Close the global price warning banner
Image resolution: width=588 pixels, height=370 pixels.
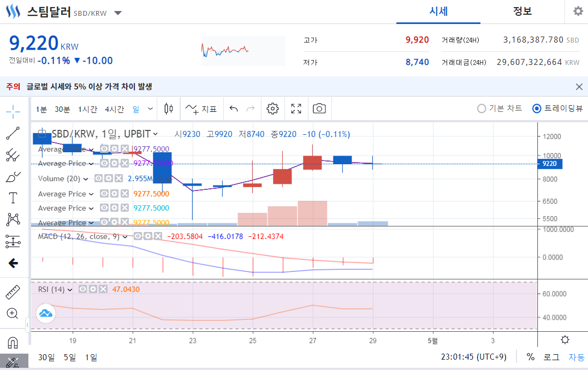click(x=579, y=87)
